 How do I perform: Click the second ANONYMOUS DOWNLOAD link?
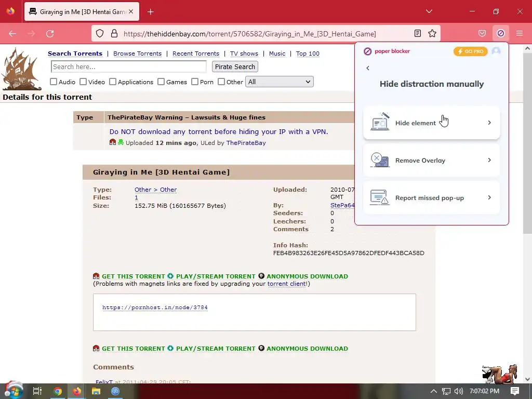307,349
